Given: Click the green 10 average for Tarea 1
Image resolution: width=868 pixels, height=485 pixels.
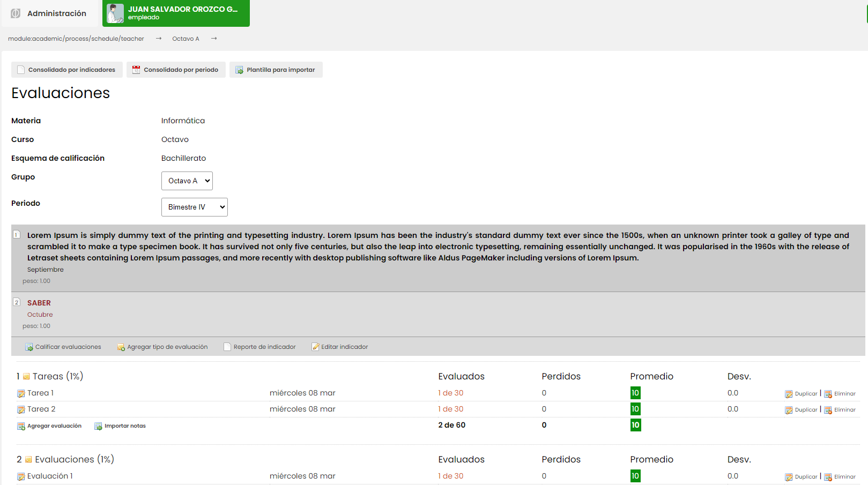Looking at the screenshot, I should [635, 393].
